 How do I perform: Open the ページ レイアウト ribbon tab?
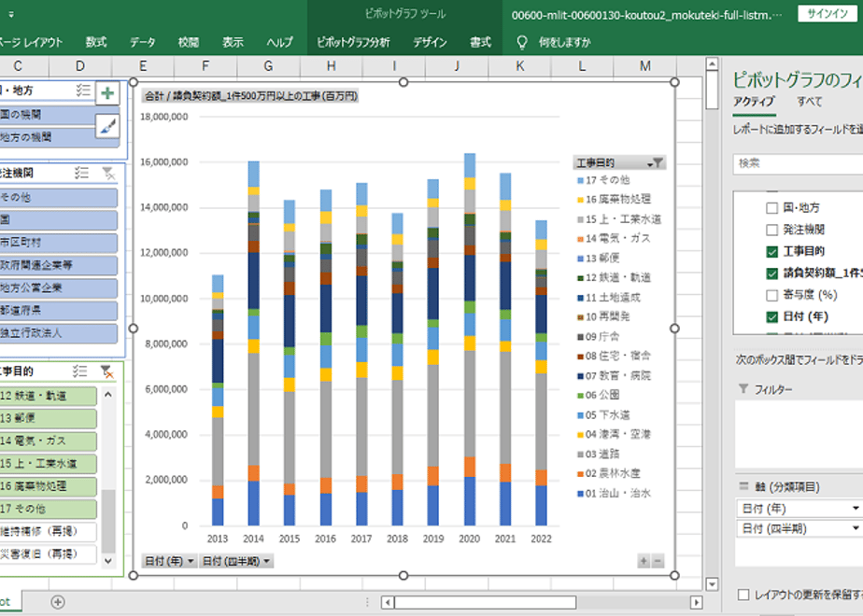coord(32,42)
